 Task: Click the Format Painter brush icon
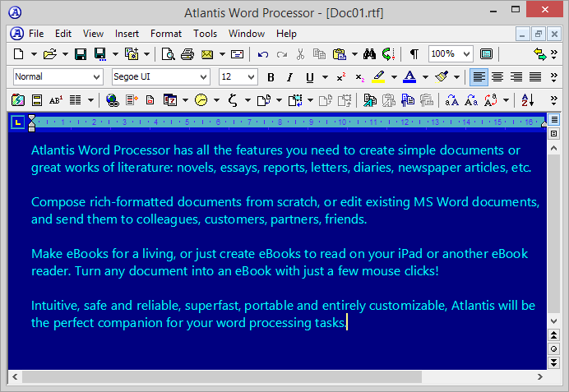[x=442, y=77]
